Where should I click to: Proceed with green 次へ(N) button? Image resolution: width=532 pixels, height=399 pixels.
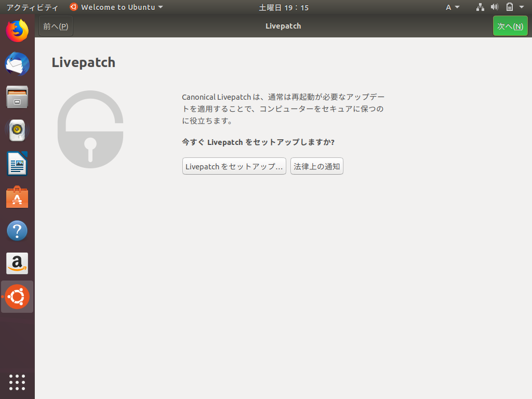(x=510, y=26)
